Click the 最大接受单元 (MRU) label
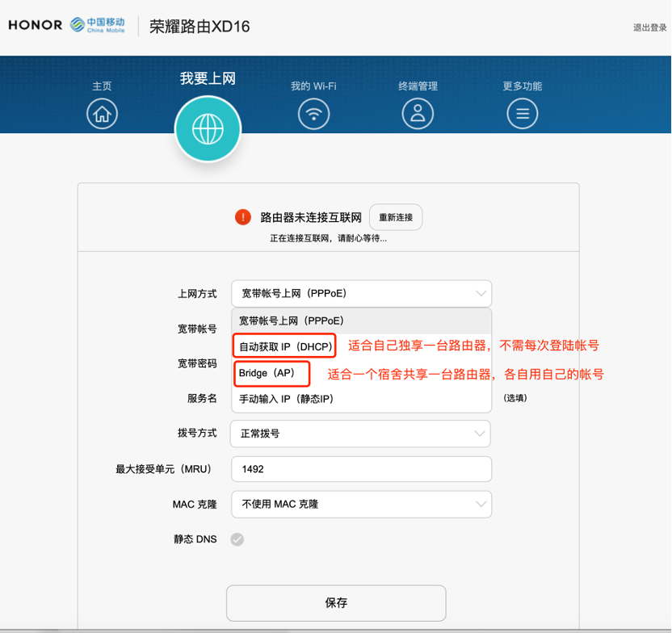The width and height of the screenshot is (672, 633). [164, 469]
